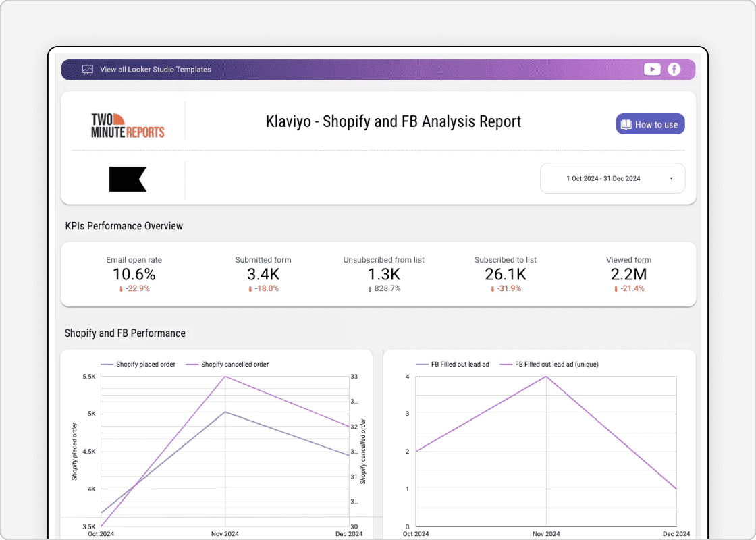Click the Nov 2024 peak on the FB chart
756x540 pixels.
546,377
